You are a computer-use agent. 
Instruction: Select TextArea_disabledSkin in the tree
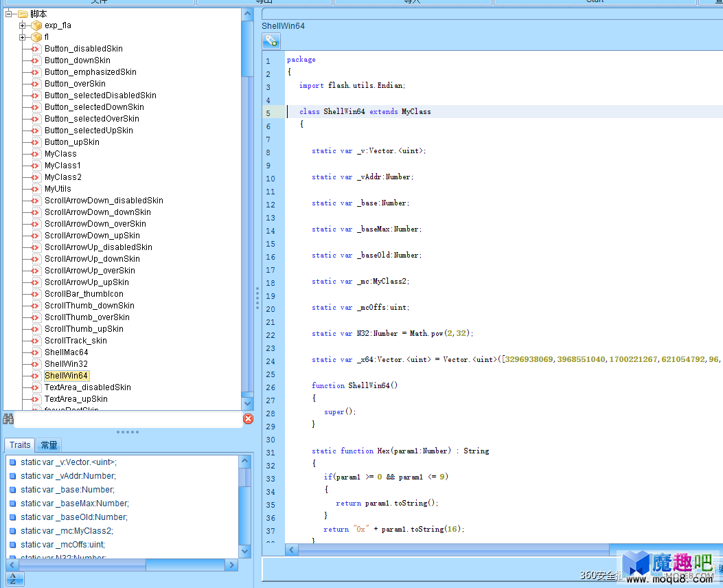88,387
